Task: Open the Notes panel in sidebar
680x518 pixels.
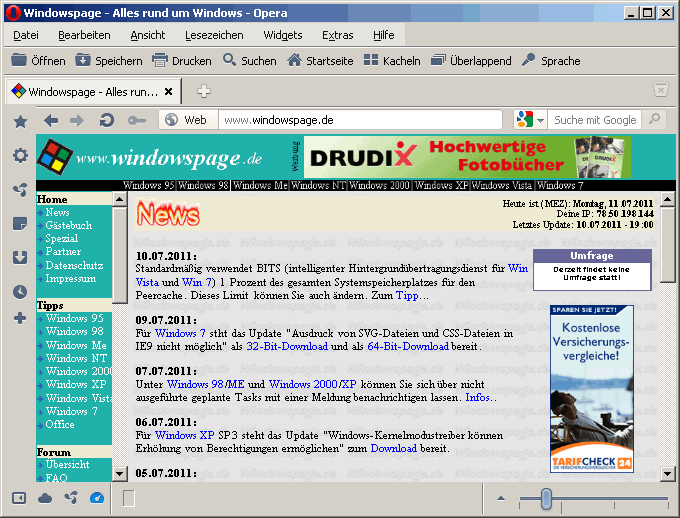Action: coord(20,223)
